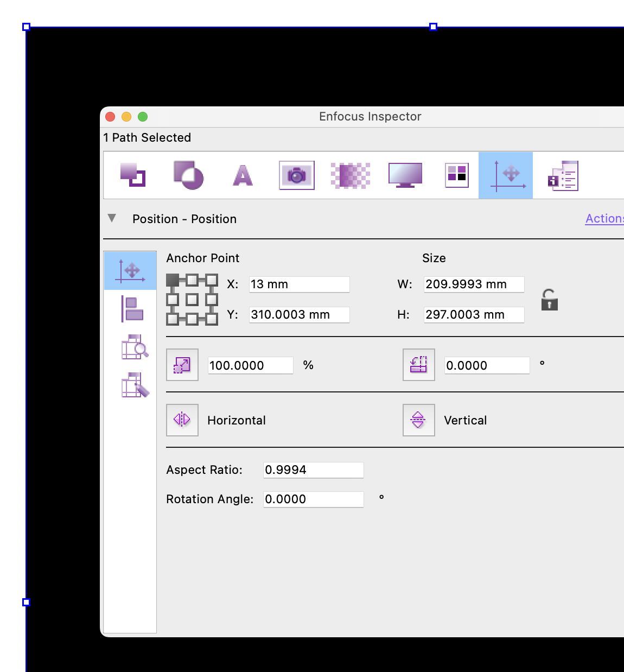Click the Aspect Ratio field 0.9994
Screen dimensions: 624x672
point(314,470)
